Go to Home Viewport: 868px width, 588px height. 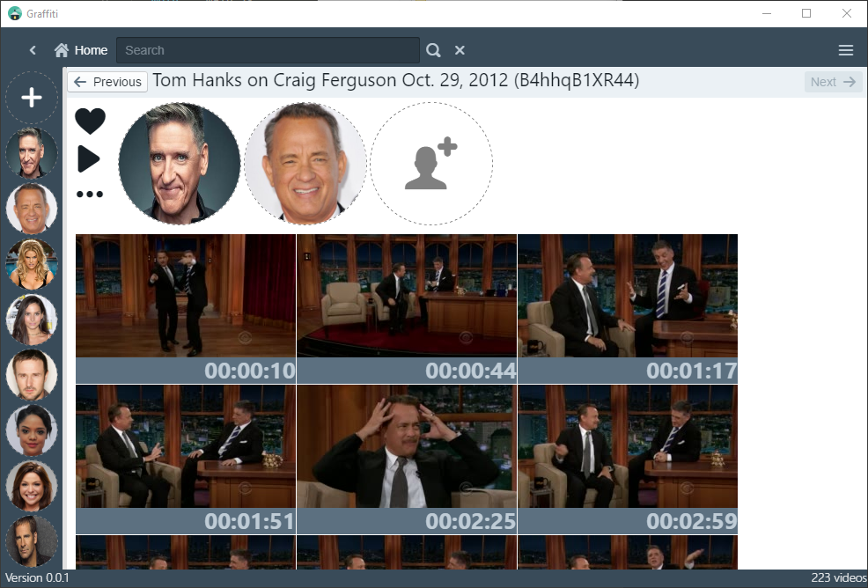tap(90, 50)
